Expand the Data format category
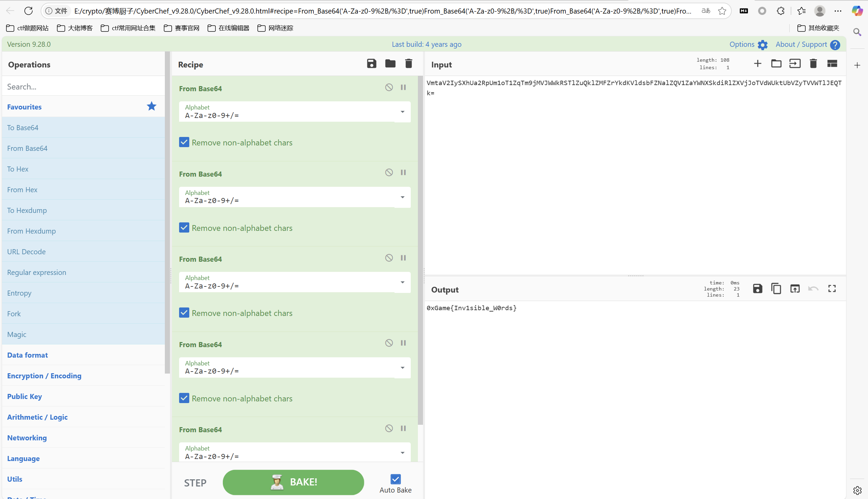The width and height of the screenshot is (868, 499). tap(83, 355)
